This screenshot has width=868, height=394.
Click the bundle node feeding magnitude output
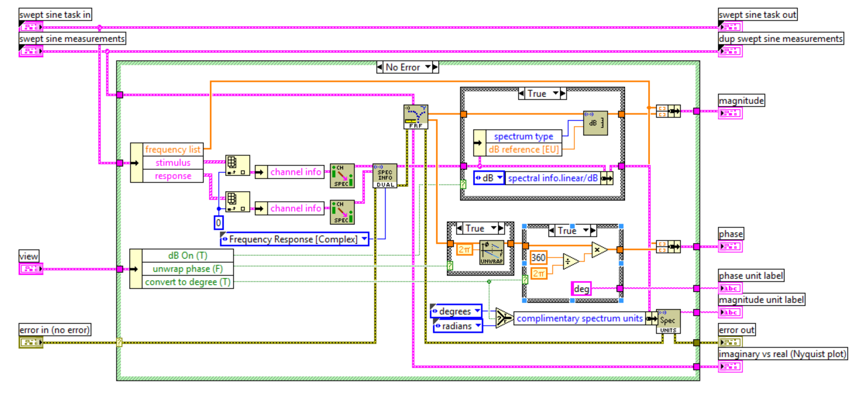click(668, 111)
